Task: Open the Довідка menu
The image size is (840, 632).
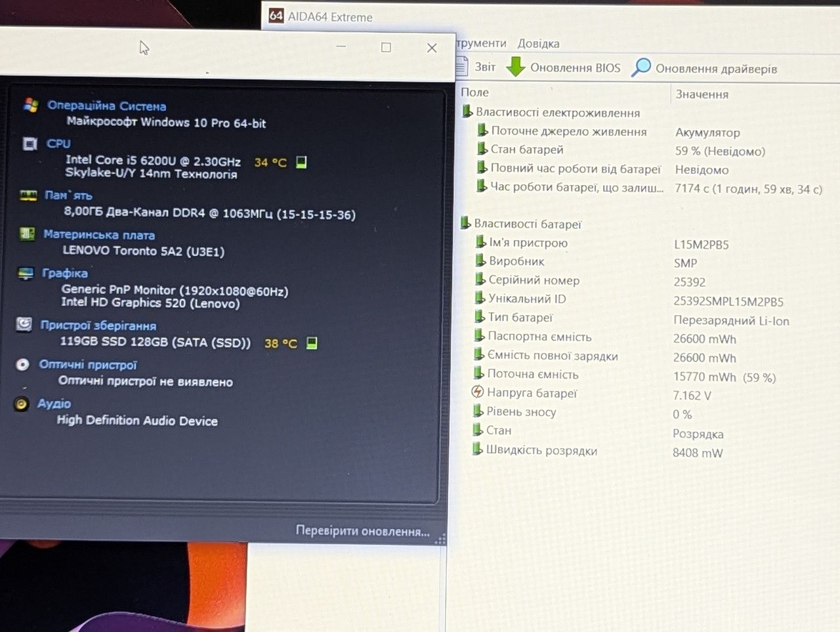Action: tap(538, 43)
